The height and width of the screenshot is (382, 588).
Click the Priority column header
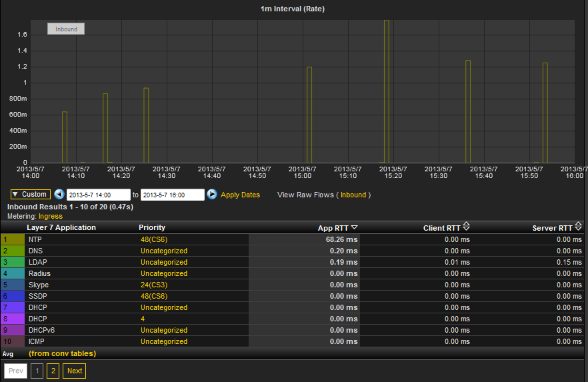point(152,227)
